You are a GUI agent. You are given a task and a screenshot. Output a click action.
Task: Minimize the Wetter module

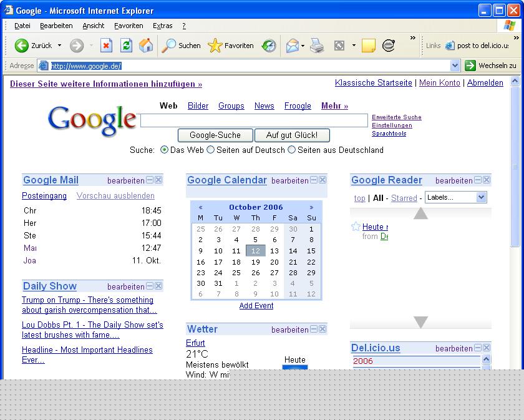314,329
